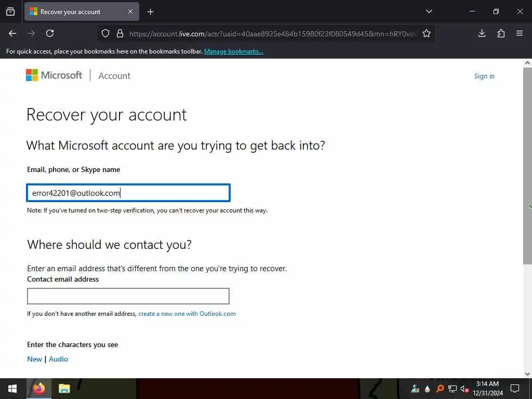Click the forward navigation arrow

click(x=31, y=33)
